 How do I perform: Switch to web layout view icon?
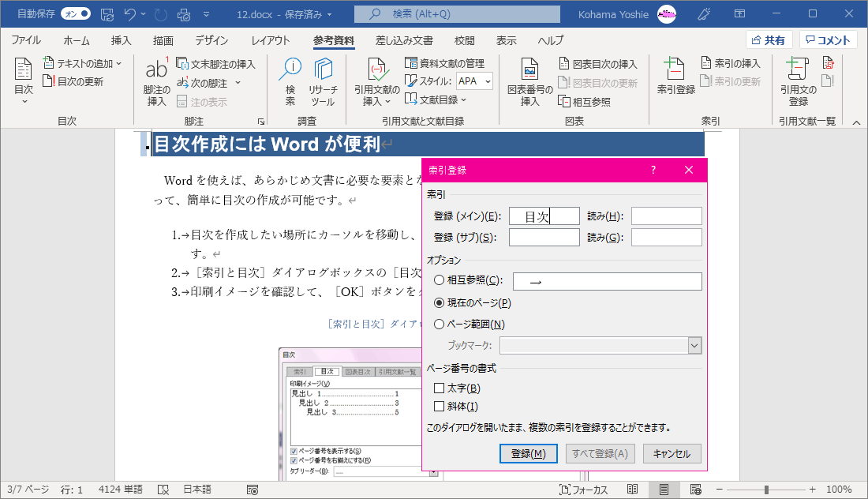coord(696,489)
